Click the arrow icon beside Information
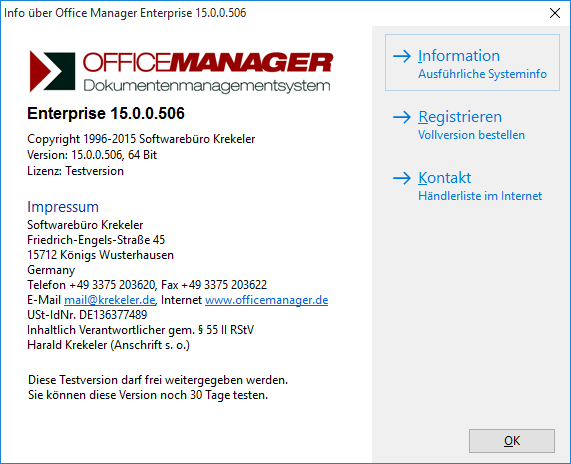Image resolution: width=571 pixels, height=464 pixels. pos(402,56)
